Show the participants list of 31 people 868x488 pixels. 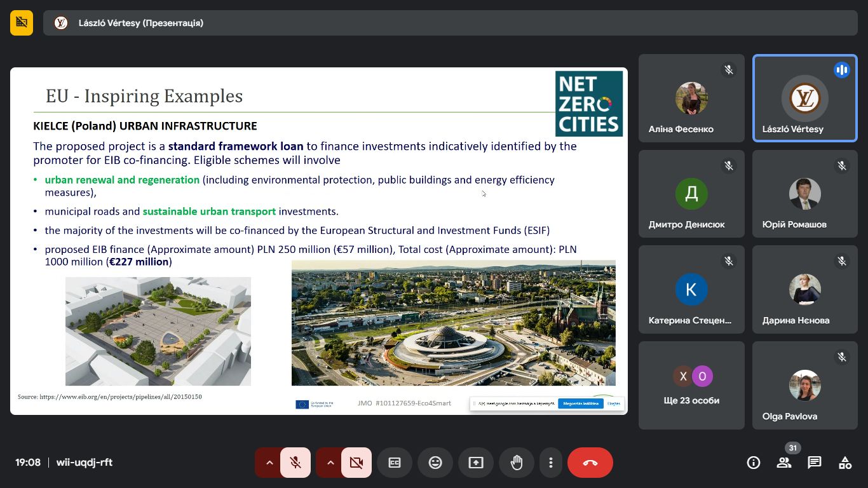[x=784, y=463]
